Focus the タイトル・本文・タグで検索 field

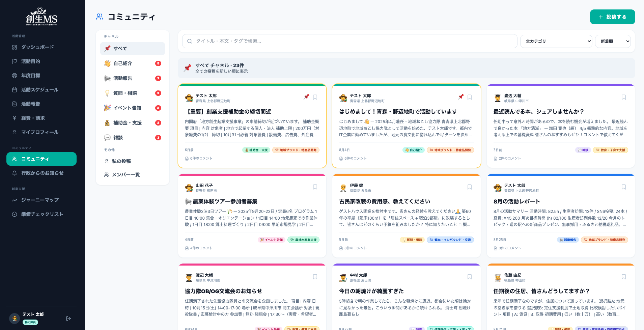(349, 41)
